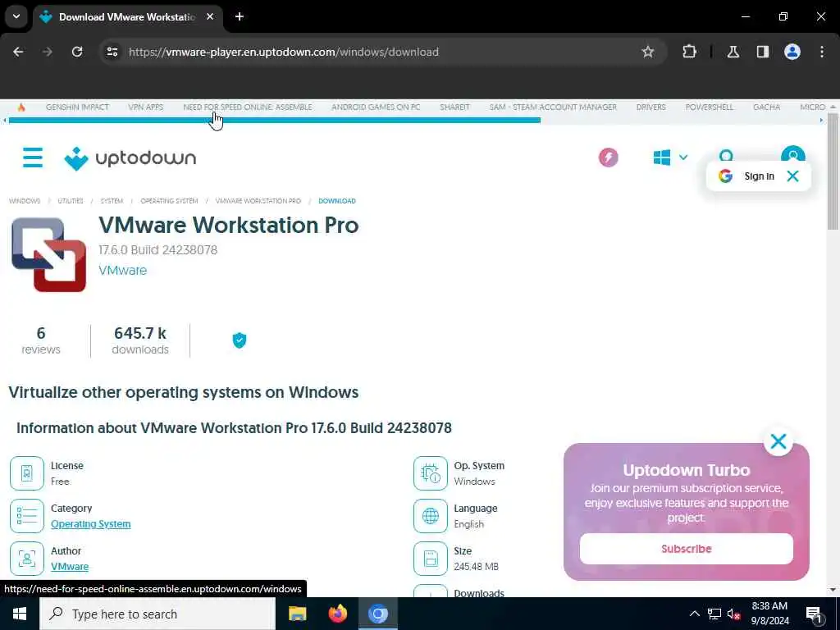Image resolution: width=840 pixels, height=630 pixels.
Task: Click the Google Sign in button
Action: (x=748, y=176)
